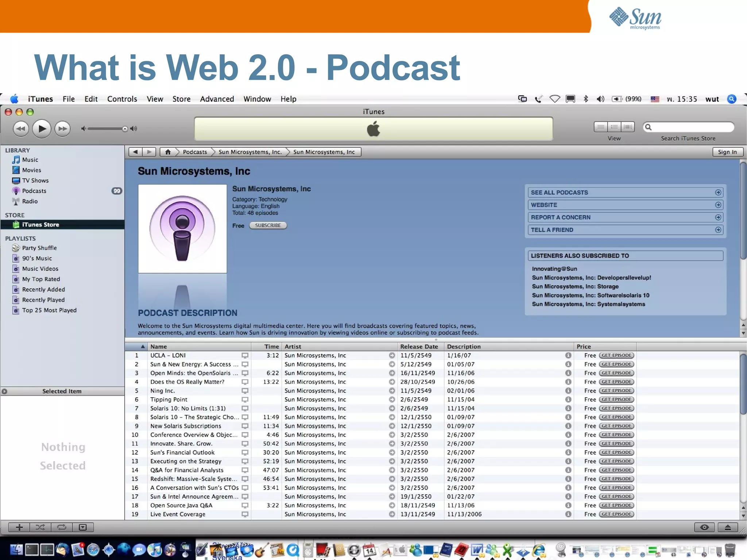Viewport: 747px width, 560px height.
Task: Click Get Episode for Live Event Coverage
Action: click(x=616, y=514)
